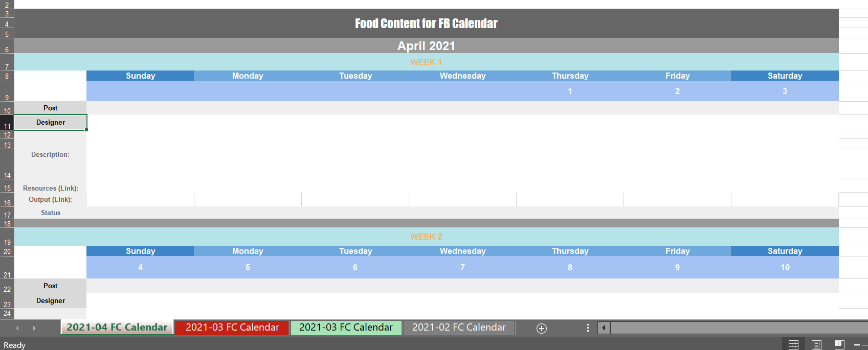Screen dimensions: 868x350
Task: Switch to the green 2021-03 FC Calendar tab
Action: point(346,328)
